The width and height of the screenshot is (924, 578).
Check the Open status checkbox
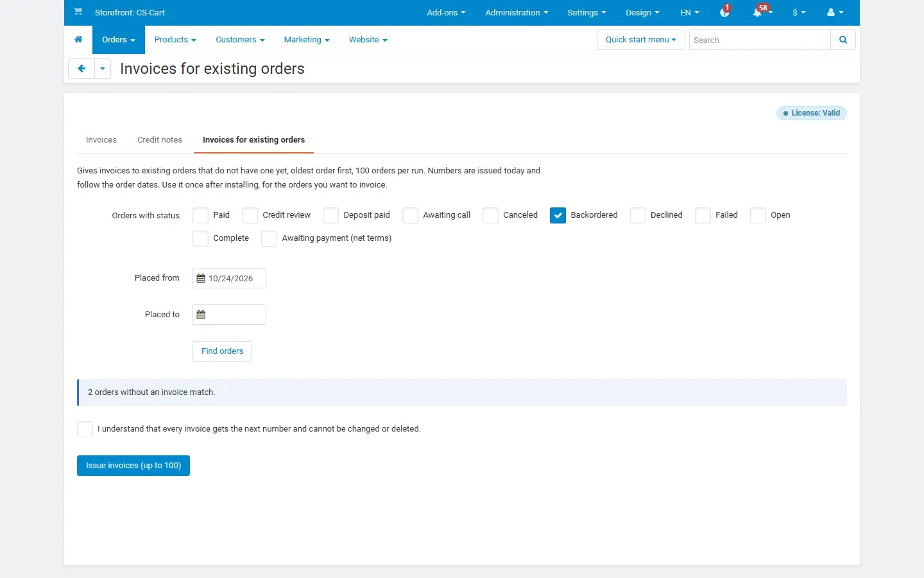(x=758, y=215)
